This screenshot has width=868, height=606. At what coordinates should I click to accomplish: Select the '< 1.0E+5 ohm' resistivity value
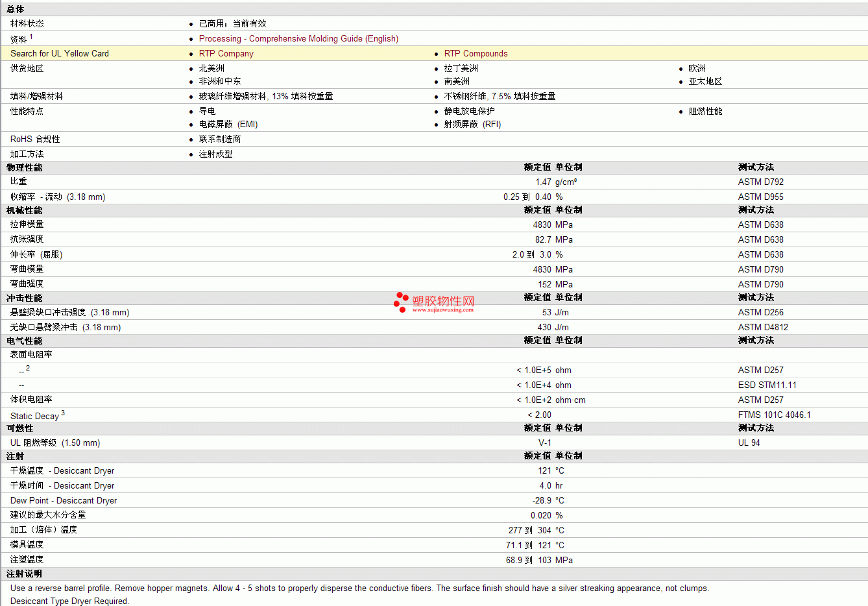544,370
